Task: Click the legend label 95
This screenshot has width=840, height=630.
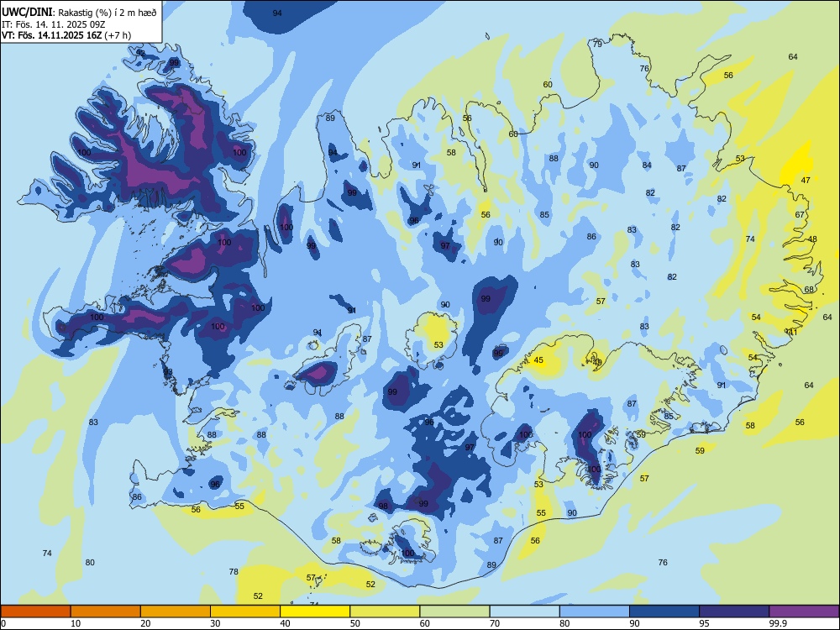Action: 704,623
